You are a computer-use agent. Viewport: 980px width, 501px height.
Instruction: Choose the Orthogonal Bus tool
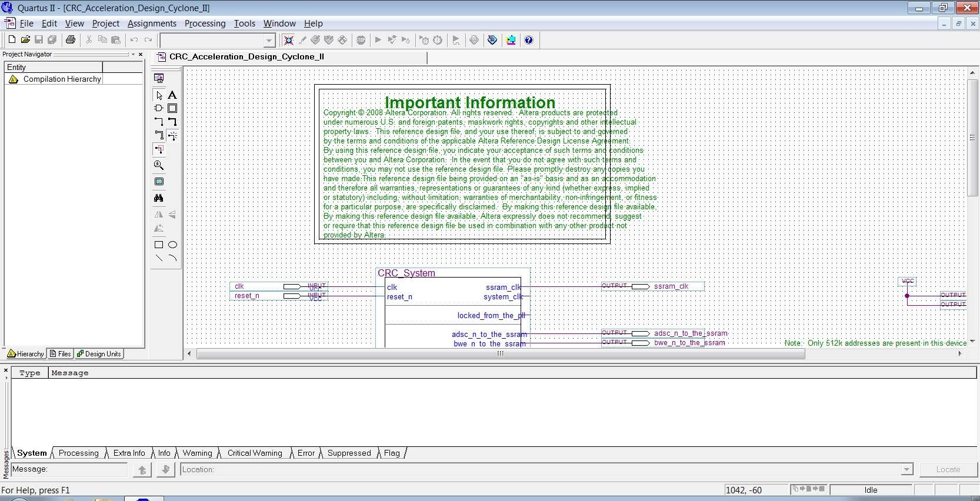172,122
